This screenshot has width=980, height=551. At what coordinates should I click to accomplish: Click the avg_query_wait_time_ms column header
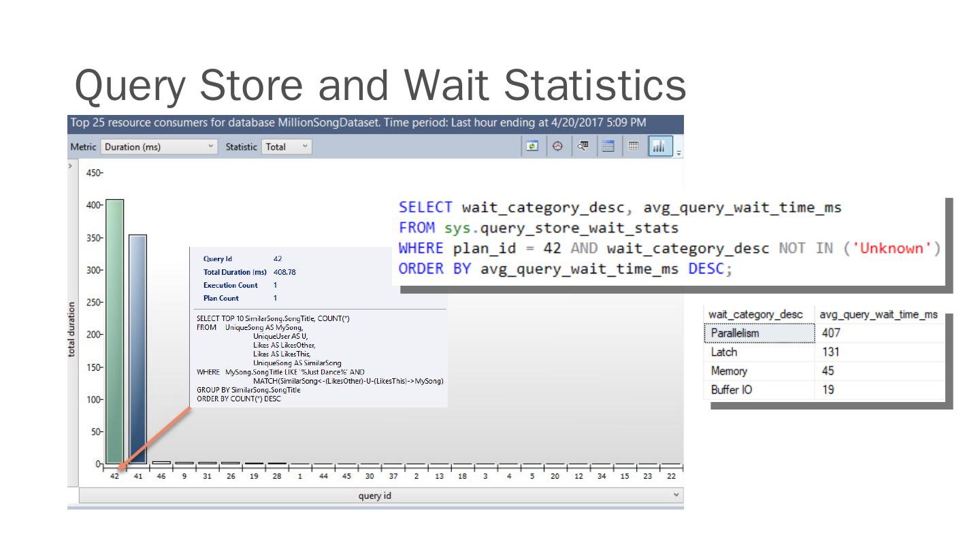click(878, 314)
